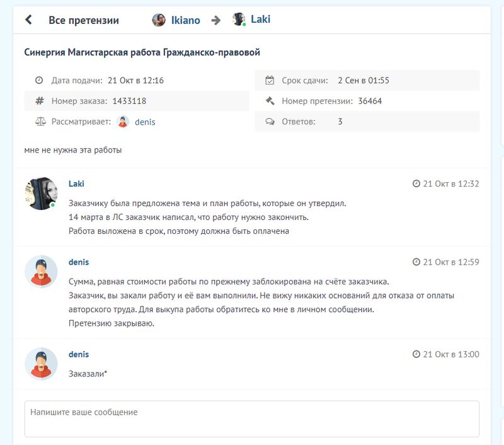Click the clock icon beside 'Дата подачи'
The width and height of the screenshot is (504, 445).
point(39,81)
